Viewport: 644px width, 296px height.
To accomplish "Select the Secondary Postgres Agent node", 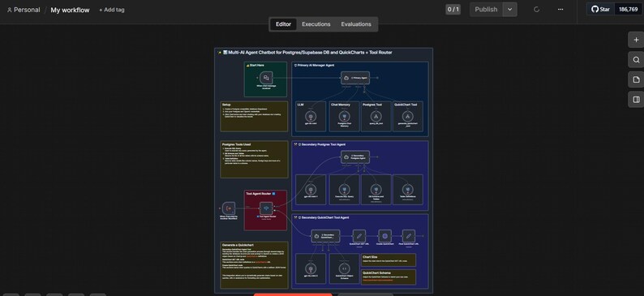I will [355, 157].
